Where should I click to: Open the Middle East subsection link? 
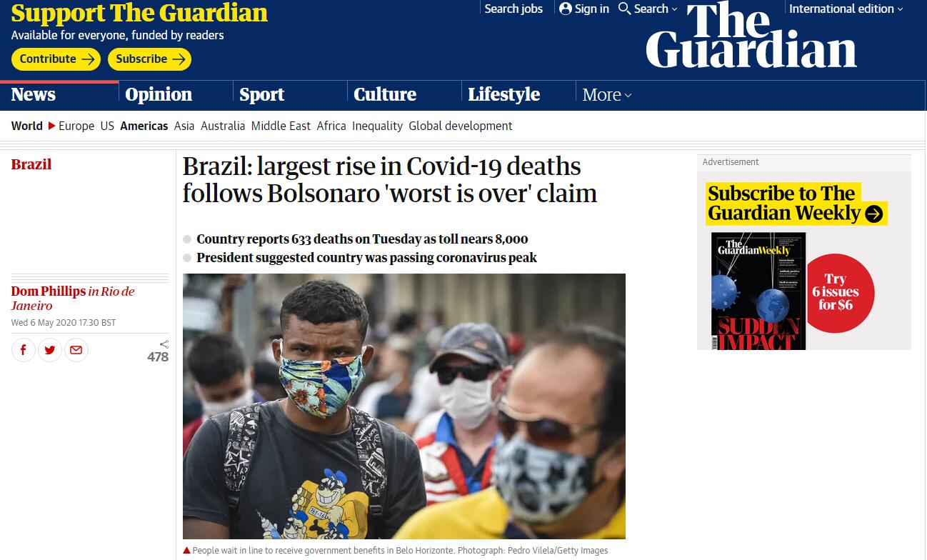click(281, 126)
